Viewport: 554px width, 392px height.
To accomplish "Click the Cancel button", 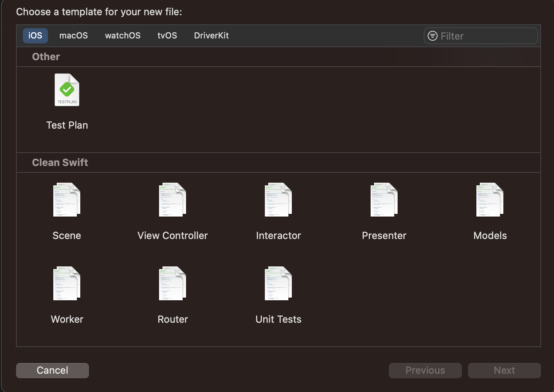I will pos(53,370).
